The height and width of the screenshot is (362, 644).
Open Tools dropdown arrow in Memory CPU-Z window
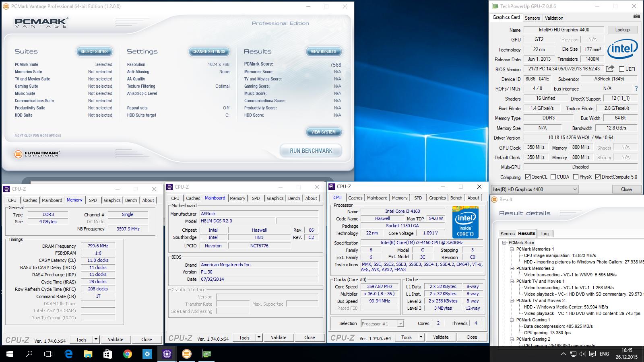[96, 339]
